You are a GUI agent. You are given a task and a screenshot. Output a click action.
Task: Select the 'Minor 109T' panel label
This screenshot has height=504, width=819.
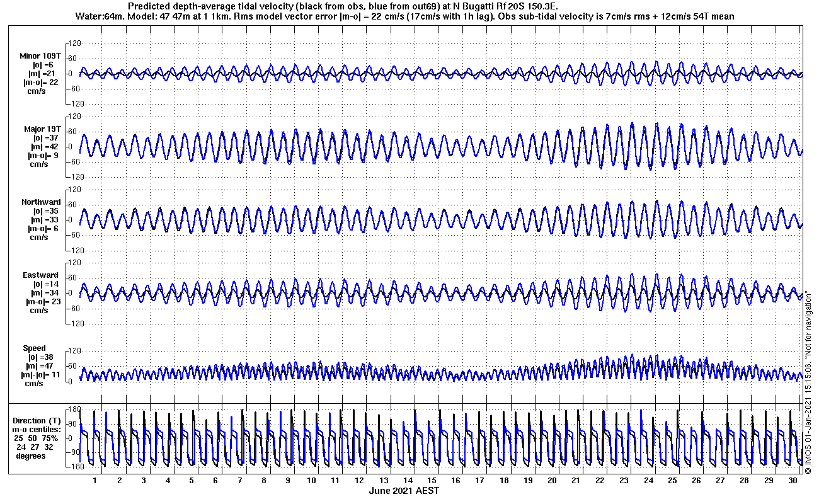40,55
